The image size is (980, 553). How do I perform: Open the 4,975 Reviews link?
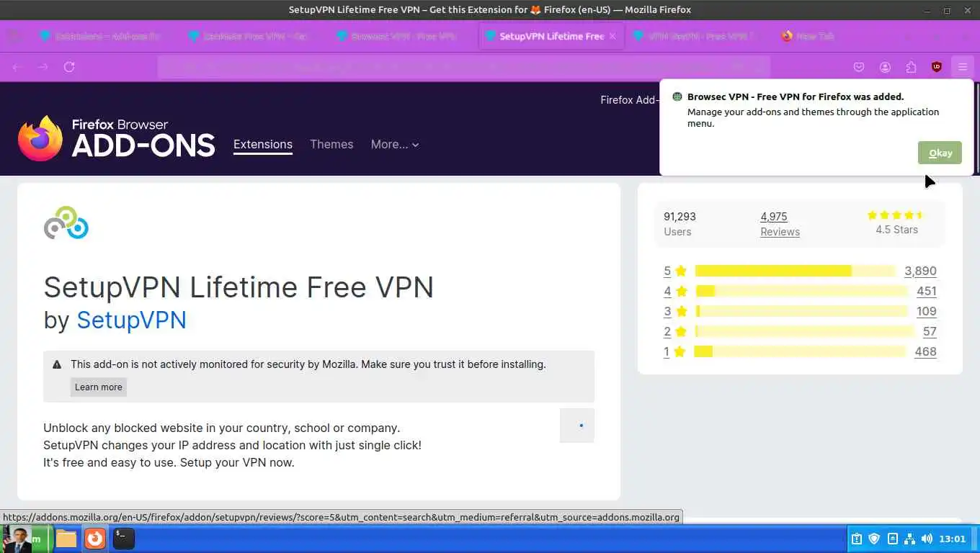[780, 224]
